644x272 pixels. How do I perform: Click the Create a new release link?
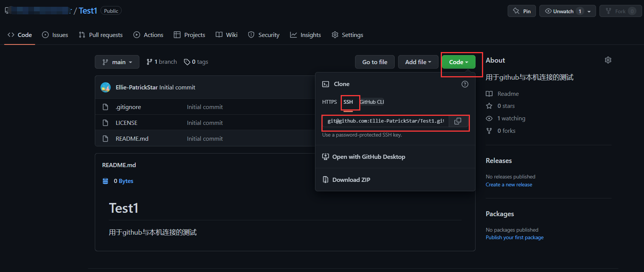point(509,184)
